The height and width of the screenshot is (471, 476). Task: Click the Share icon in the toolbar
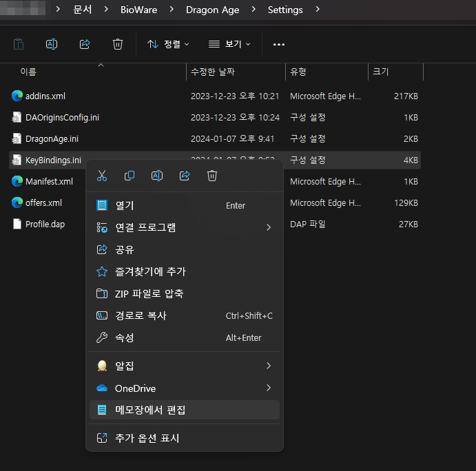point(85,44)
